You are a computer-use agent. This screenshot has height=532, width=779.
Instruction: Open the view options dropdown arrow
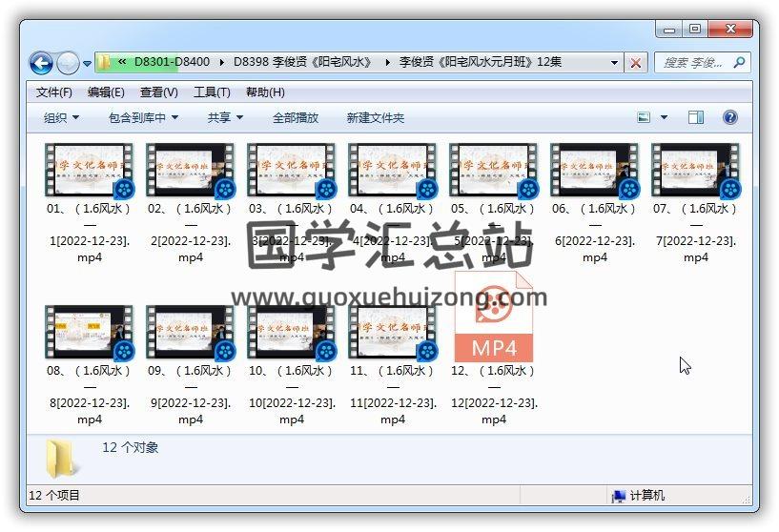664,117
